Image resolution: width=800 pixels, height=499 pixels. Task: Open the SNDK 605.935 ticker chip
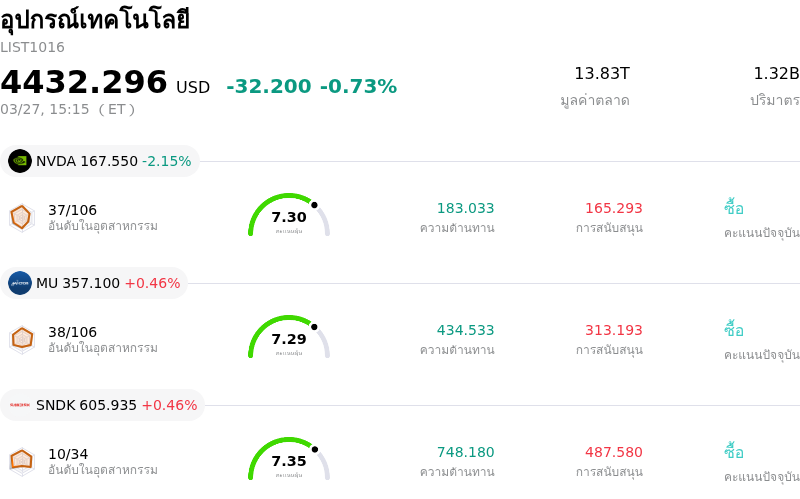pyautogui.click(x=103, y=405)
